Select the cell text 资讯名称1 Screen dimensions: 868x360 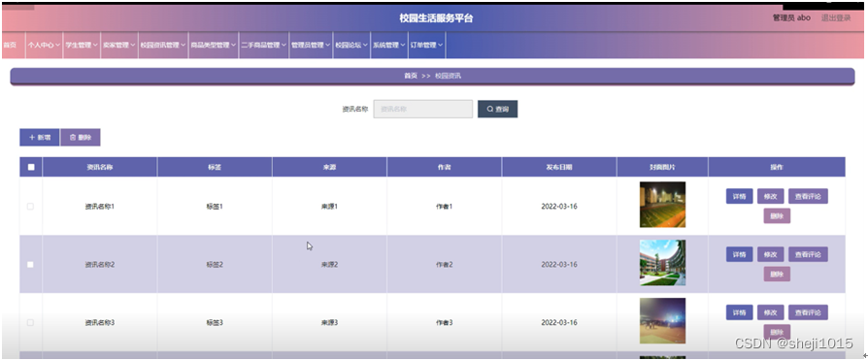tap(100, 207)
